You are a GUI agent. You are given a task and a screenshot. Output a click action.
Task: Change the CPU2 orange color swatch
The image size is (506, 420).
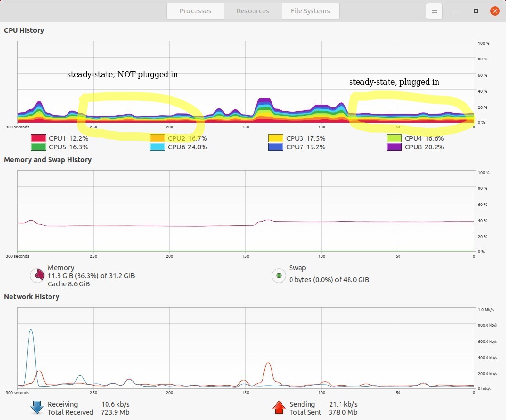pyautogui.click(x=157, y=138)
